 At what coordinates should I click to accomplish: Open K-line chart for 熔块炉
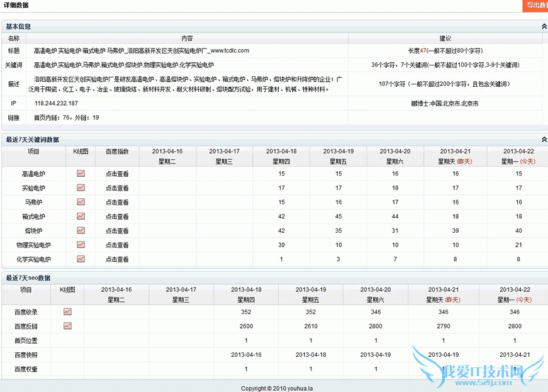pyautogui.click(x=81, y=230)
